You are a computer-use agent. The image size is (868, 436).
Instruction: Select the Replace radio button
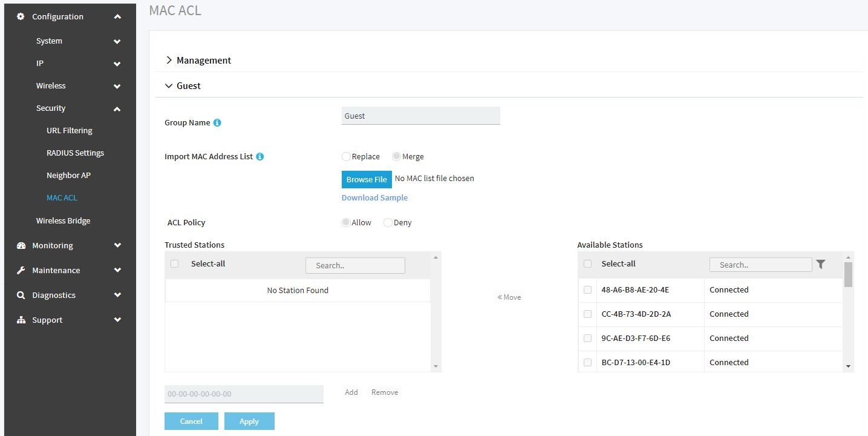pos(347,156)
